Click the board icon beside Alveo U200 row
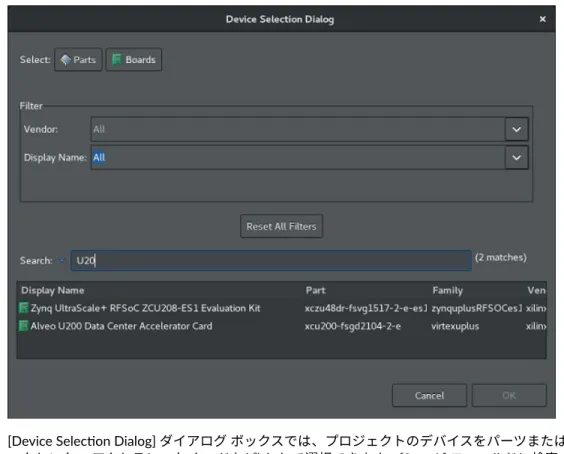The height and width of the screenshot is (454, 564). [x=23, y=326]
